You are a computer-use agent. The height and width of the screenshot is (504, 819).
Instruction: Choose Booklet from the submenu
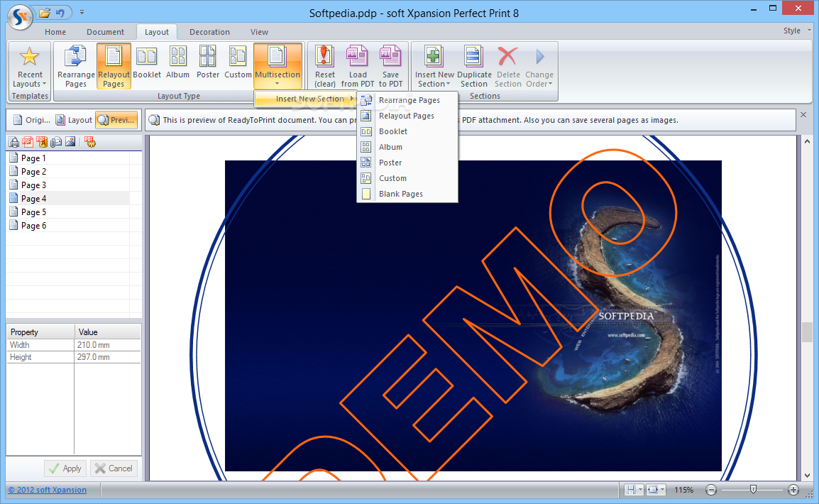[408, 131]
